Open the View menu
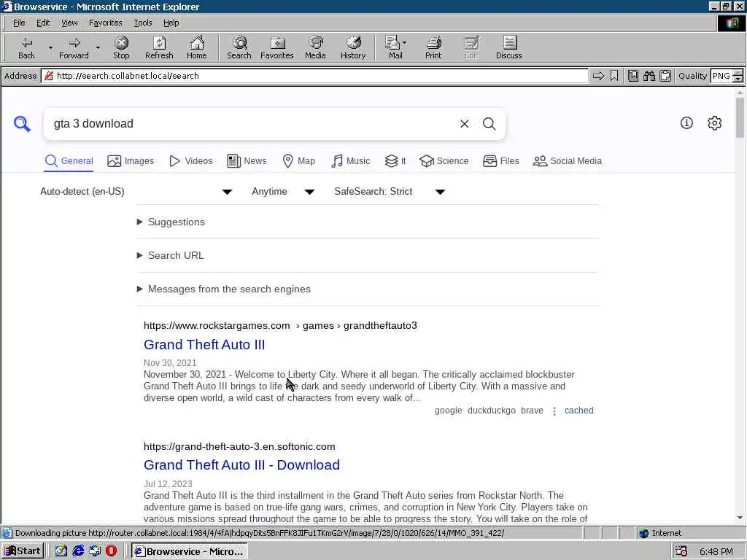The height and width of the screenshot is (560, 747). tap(69, 23)
